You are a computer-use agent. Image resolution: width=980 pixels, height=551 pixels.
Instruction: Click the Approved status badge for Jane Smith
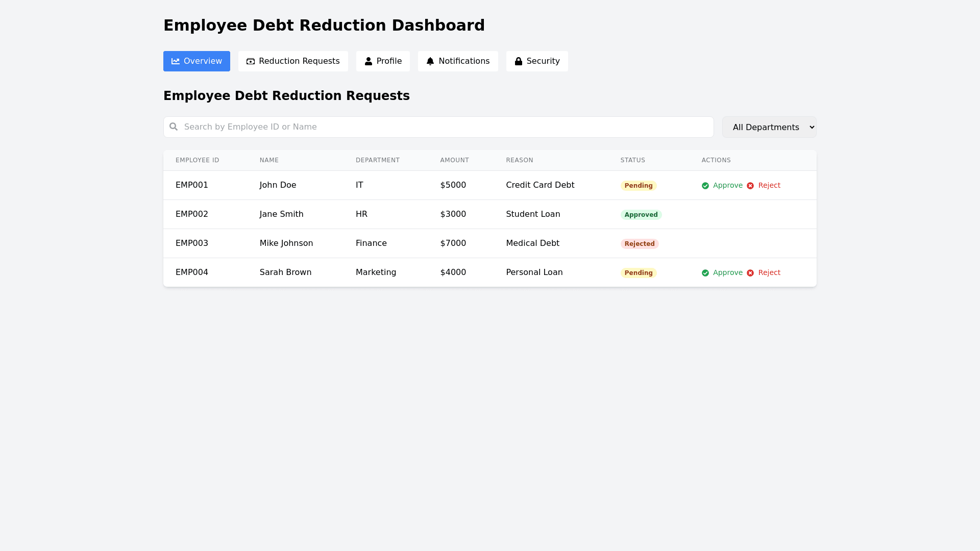tap(641, 215)
